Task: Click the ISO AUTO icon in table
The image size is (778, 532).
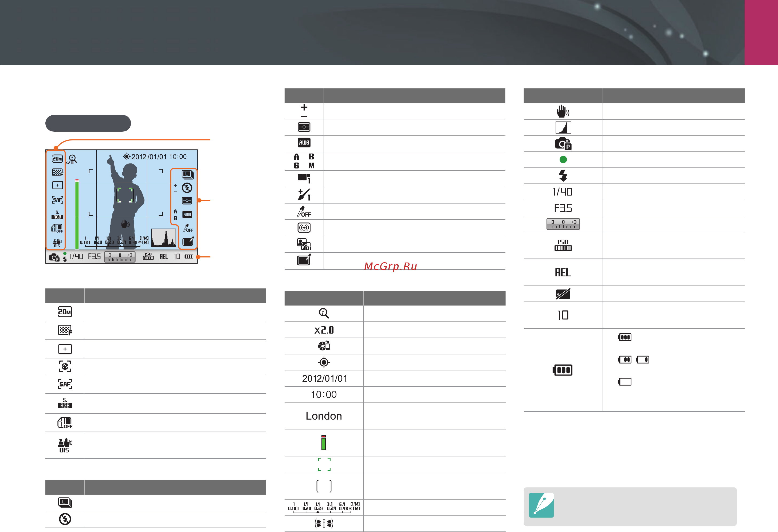Action: click(x=563, y=245)
